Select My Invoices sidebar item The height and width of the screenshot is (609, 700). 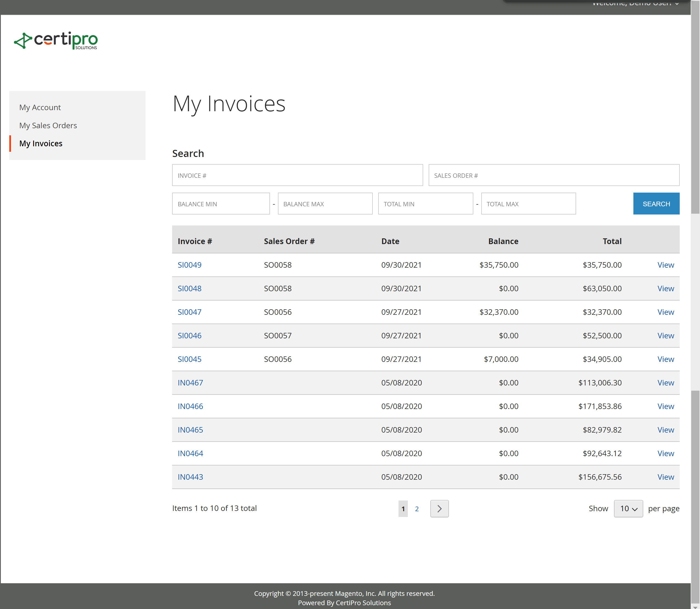point(41,143)
